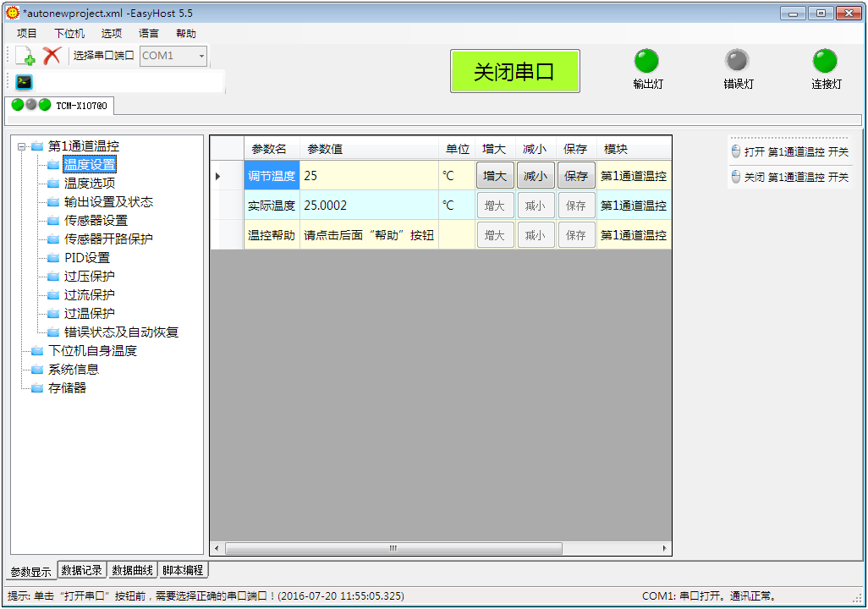Open the 下位机 menu

click(x=69, y=34)
